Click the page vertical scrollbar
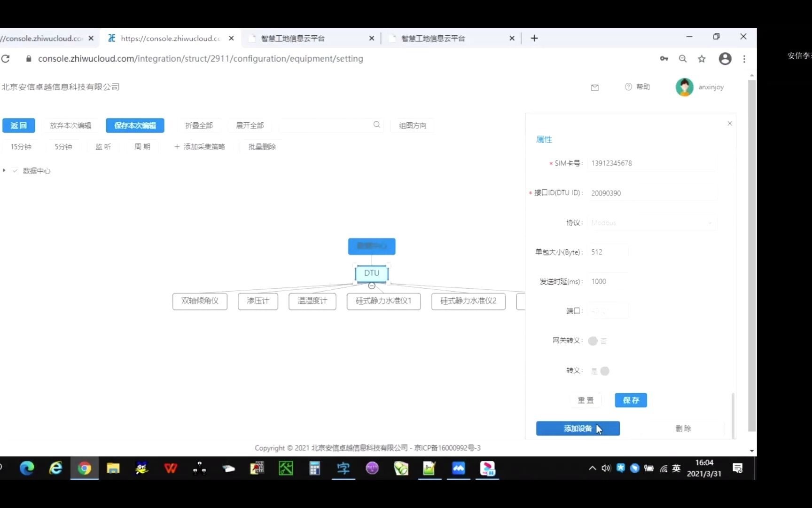The height and width of the screenshot is (508, 812). tap(752, 256)
